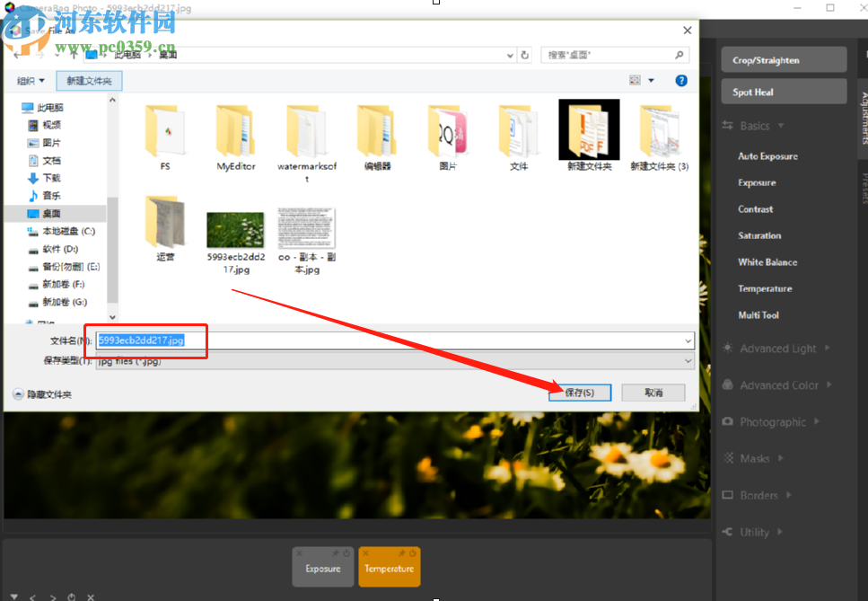Click the Photographic camera icon

coord(727,421)
